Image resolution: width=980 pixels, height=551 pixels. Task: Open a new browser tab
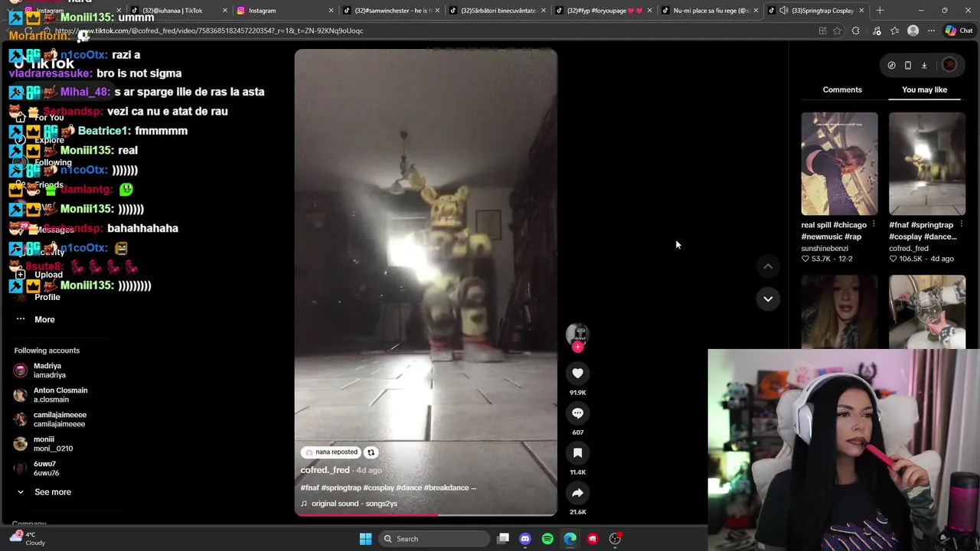(x=880, y=11)
